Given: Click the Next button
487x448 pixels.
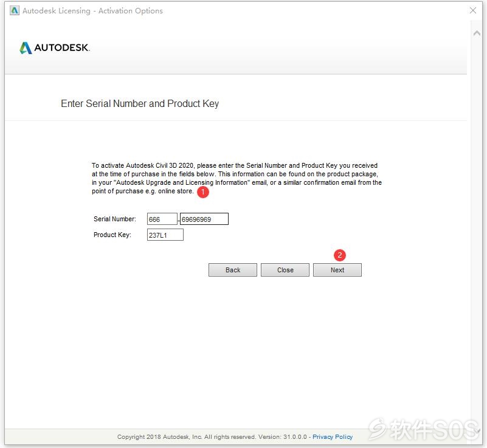Looking at the screenshot, I should [x=337, y=270].
